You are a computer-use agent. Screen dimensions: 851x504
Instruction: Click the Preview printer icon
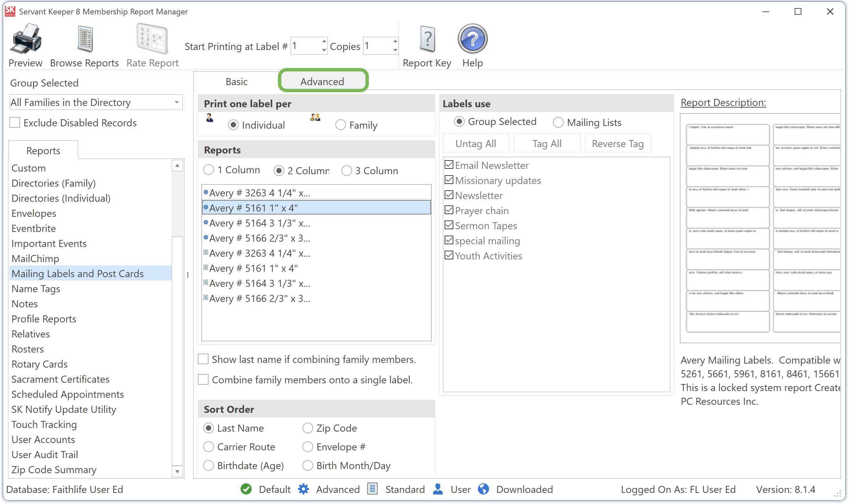point(25,39)
